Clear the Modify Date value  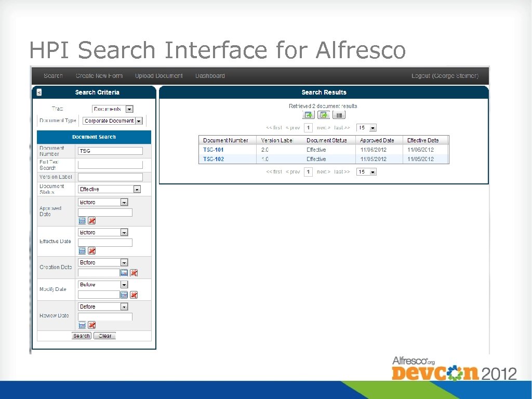(134, 295)
